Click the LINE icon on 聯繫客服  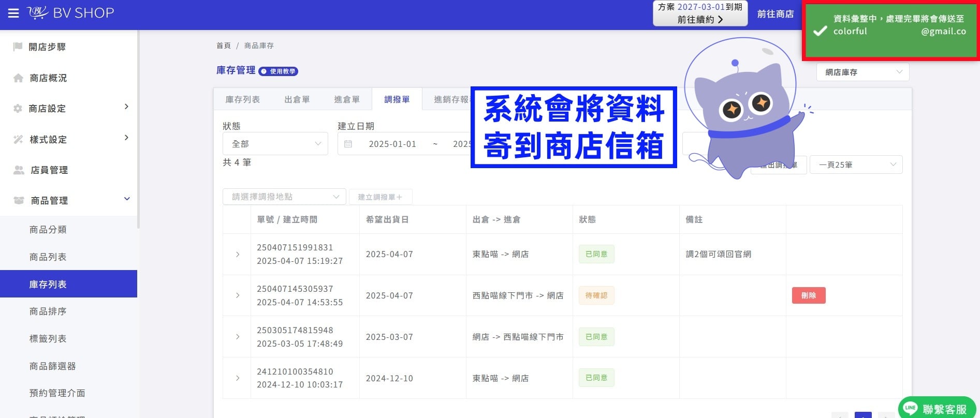click(910, 408)
